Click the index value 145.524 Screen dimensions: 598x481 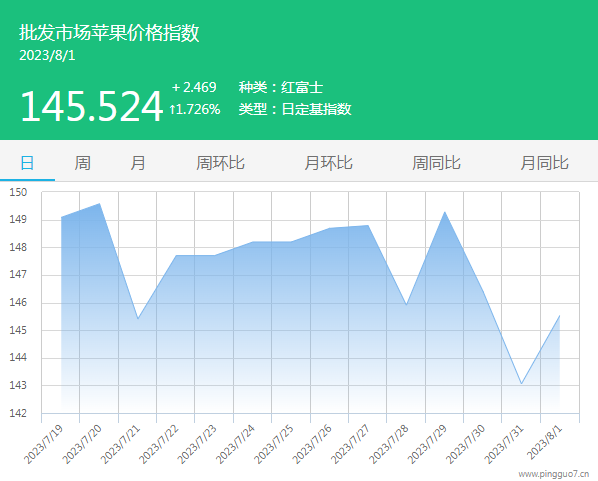92,106
